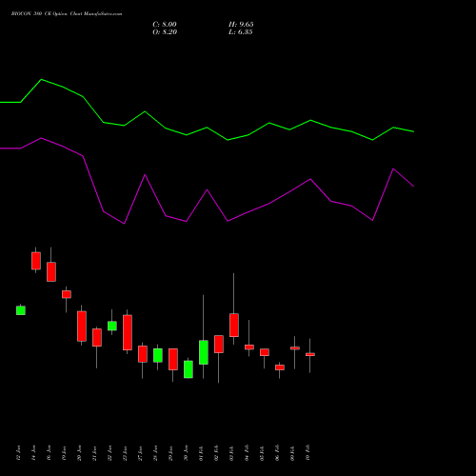The height and width of the screenshot is (476, 476).
Task: Click the BIOCON 380 CE Option chart title
Action: (x=67, y=14)
